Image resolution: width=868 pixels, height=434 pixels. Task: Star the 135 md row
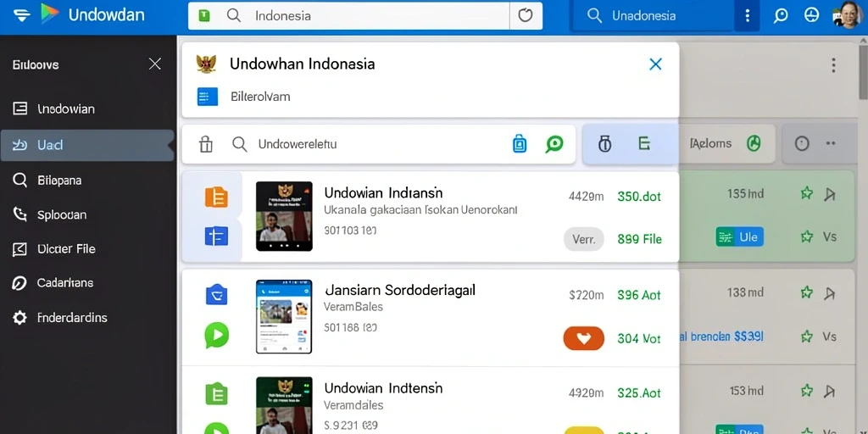(807, 193)
